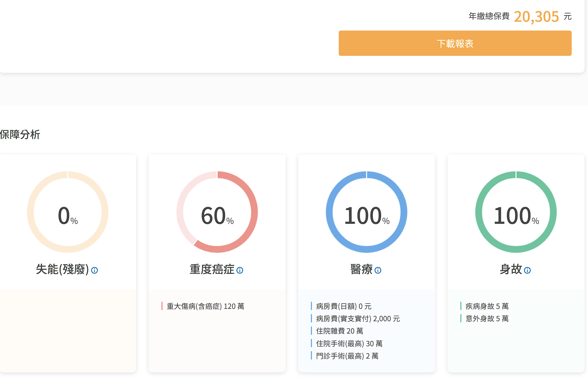Open info icon next to 失能(殘廢)
The height and width of the screenshot is (378, 588).
pos(94,270)
